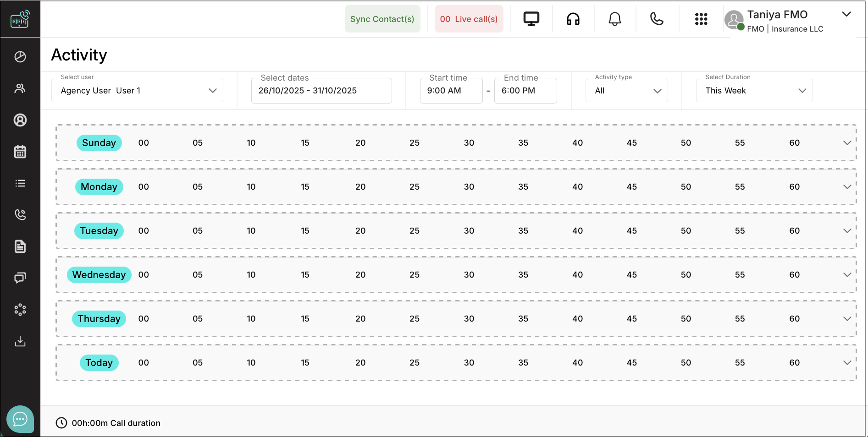The width and height of the screenshot is (868, 437).
Task: Click the Sync Contact(s) button
Action: [x=382, y=19]
